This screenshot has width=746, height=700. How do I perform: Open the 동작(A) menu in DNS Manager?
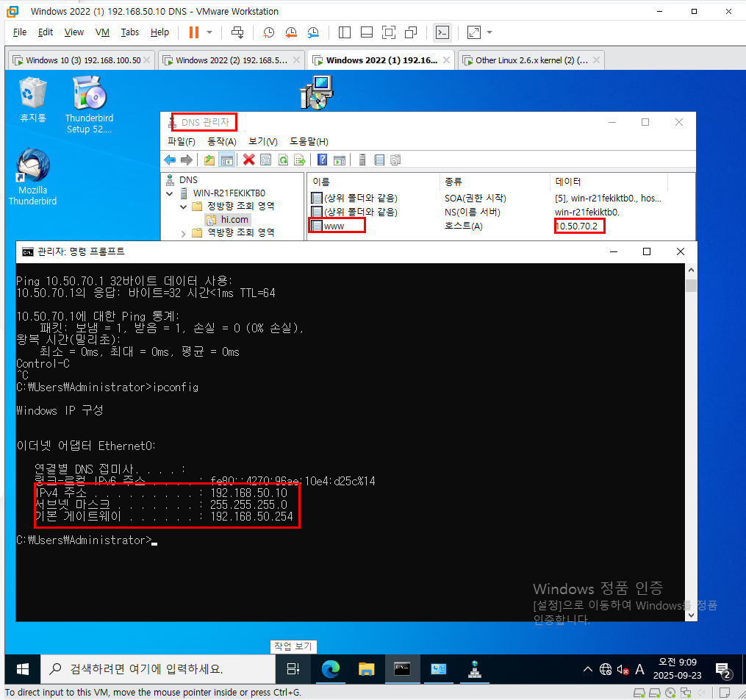tap(222, 141)
